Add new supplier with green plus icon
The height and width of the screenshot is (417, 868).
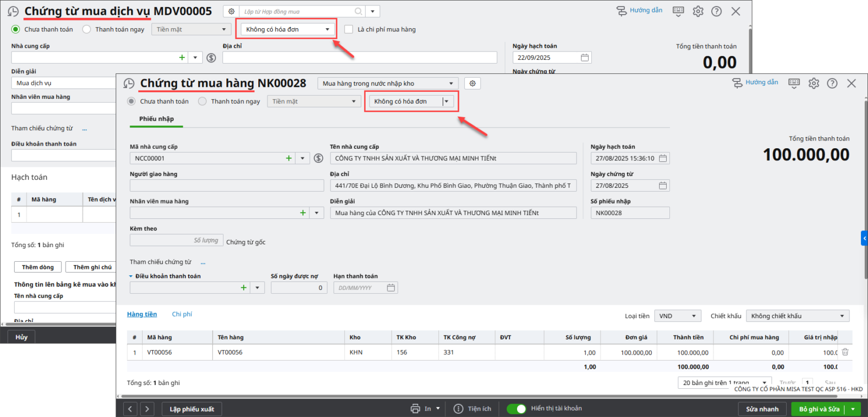coord(289,159)
